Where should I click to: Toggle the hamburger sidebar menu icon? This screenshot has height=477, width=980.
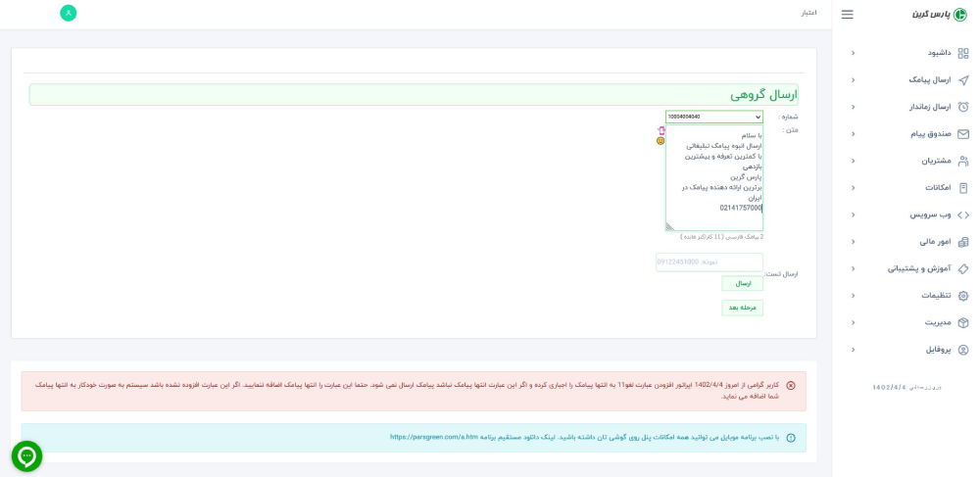(848, 15)
